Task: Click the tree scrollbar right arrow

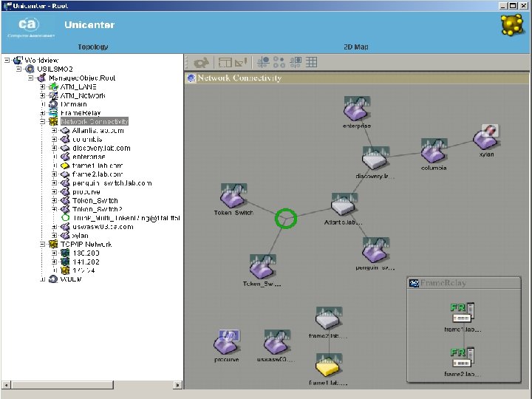Action: tap(178, 385)
